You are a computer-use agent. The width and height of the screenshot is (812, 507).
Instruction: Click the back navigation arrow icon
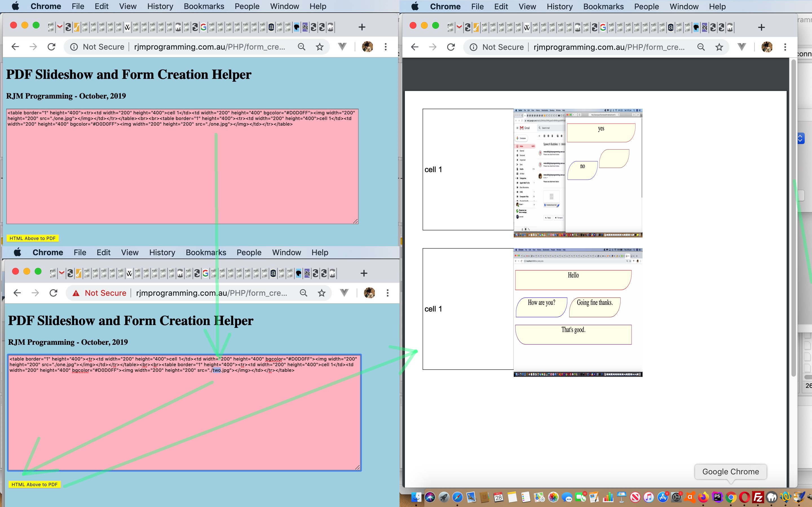point(15,47)
